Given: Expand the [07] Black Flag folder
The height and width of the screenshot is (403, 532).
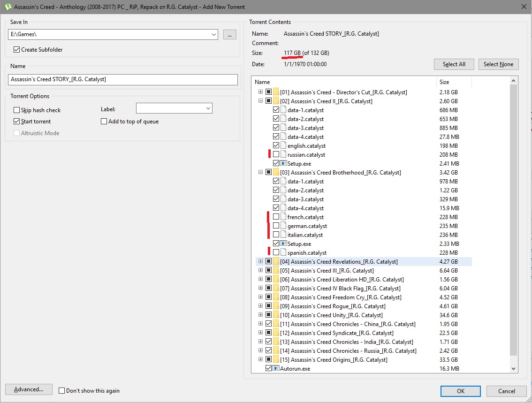Looking at the screenshot, I should coord(260,288).
